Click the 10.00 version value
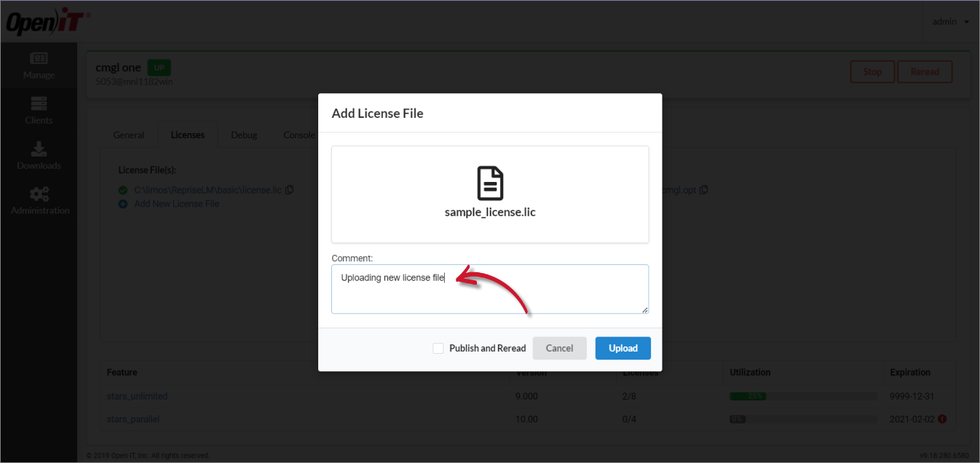 click(x=526, y=419)
